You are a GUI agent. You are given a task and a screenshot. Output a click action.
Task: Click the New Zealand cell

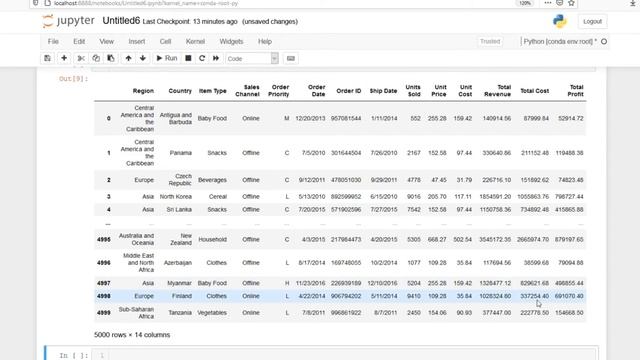click(x=181, y=239)
